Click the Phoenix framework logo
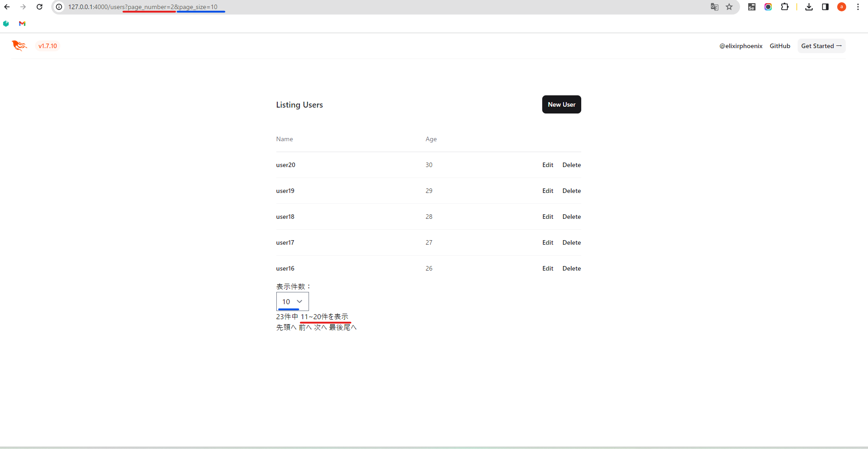Viewport: 868px width, 449px height. [20, 45]
